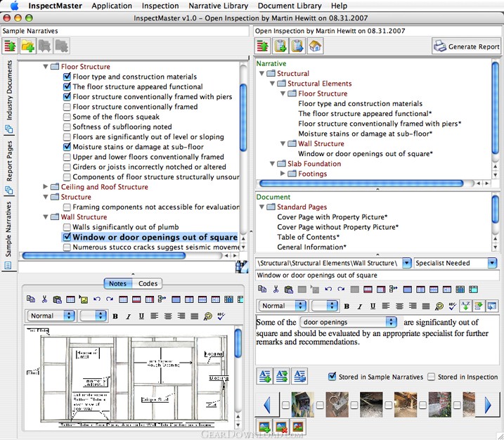Open the 'Specialist Needed' dropdown
The width and height of the screenshot is (504, 440).
click(x=492, y=263)
